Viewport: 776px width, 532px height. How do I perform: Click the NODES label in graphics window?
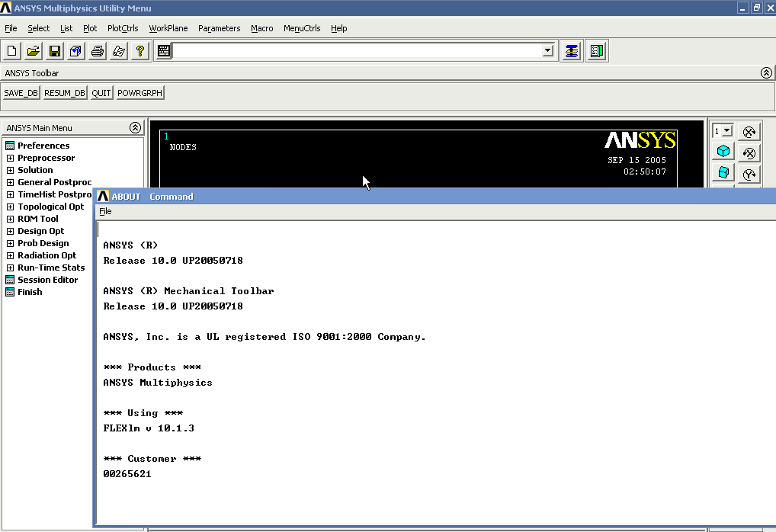(x=183, y=147)
